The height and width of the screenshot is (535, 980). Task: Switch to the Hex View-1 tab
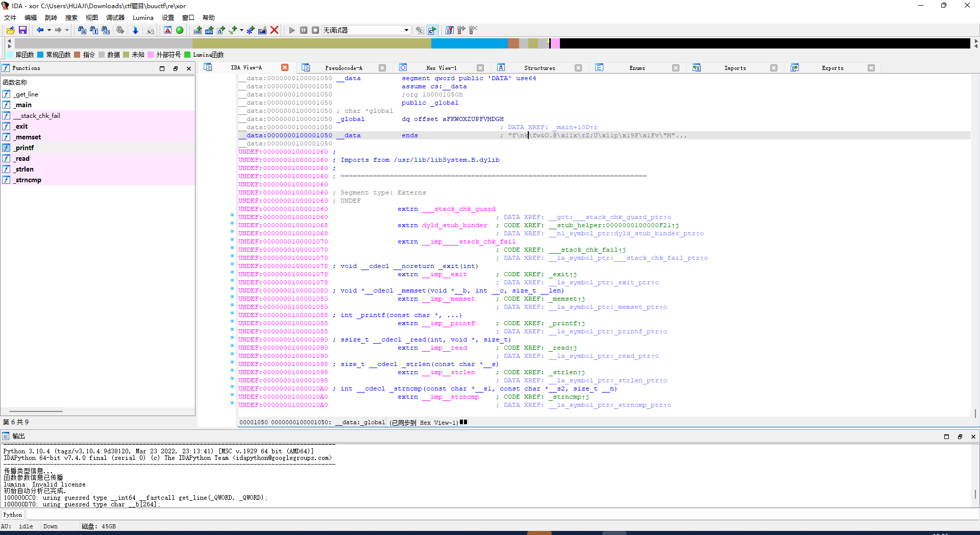pyautogui.click(x=442, y=68)
